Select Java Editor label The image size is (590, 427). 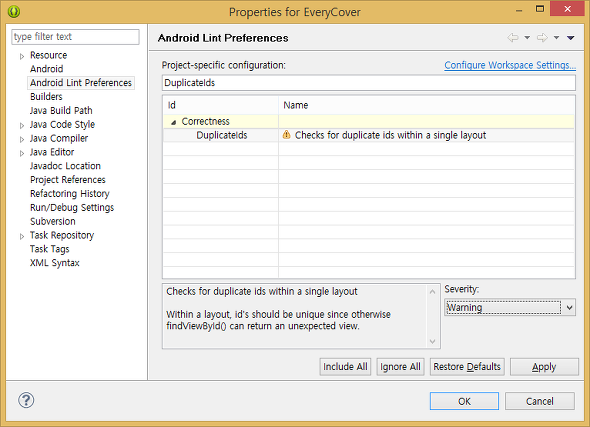click(x=52, y=152)
